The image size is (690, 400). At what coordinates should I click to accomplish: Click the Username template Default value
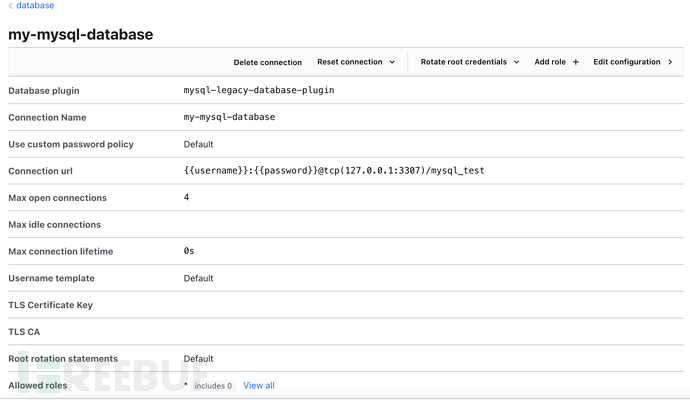tap(198, 278)
